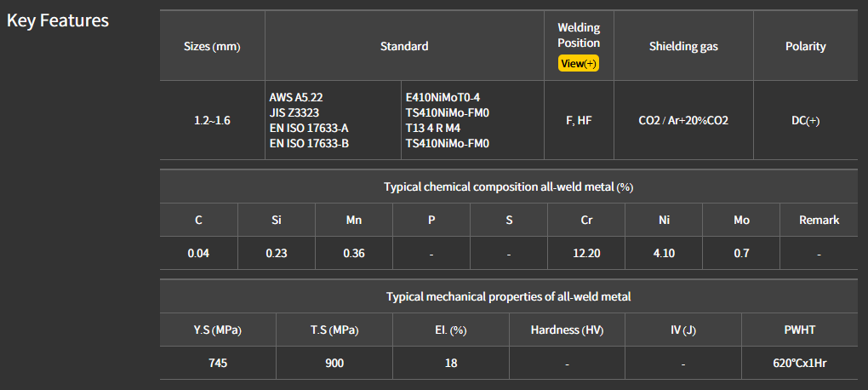Click the 620°Cx1Hr PWHT value
The image size is (868, 390).
(x=799, y=363)
